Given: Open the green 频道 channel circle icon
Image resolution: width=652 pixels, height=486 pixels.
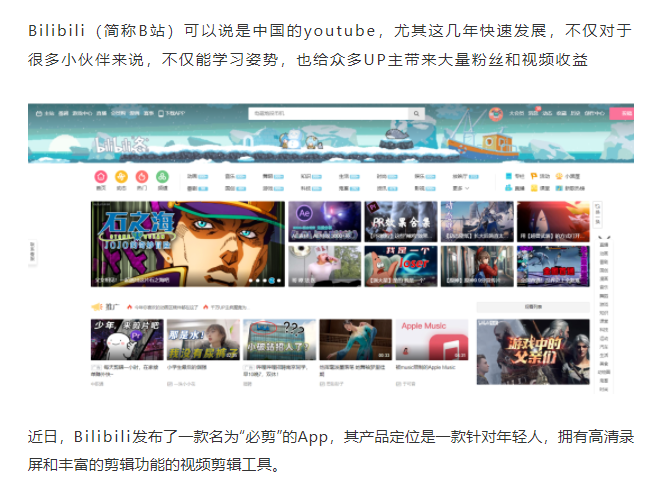Looking at the screenshot, I should 162,177.
